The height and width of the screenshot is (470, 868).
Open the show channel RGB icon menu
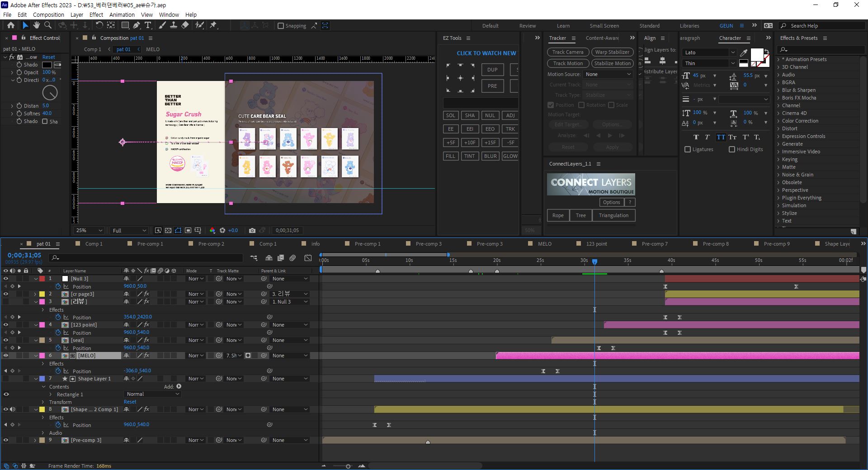[x=212, y=230]
